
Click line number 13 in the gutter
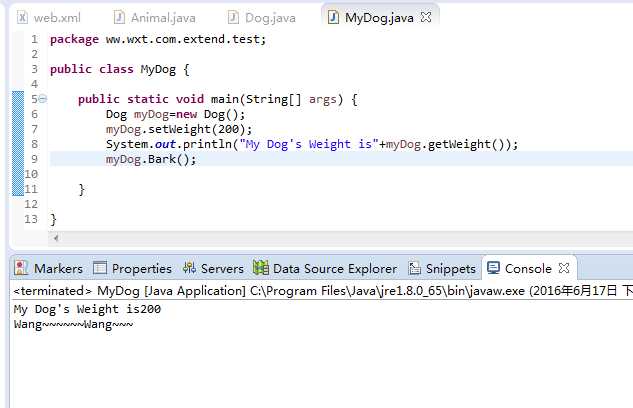(31, 219)
